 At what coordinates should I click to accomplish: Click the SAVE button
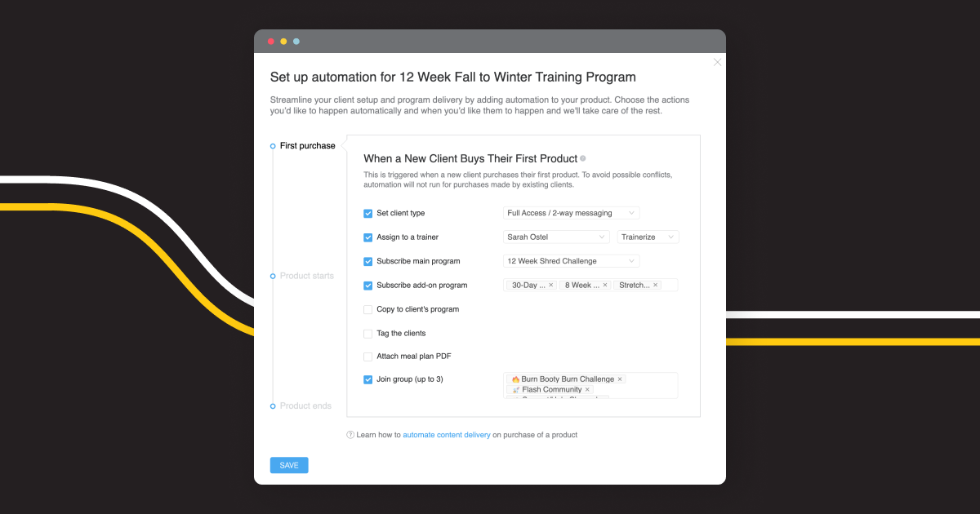[289, 465]
